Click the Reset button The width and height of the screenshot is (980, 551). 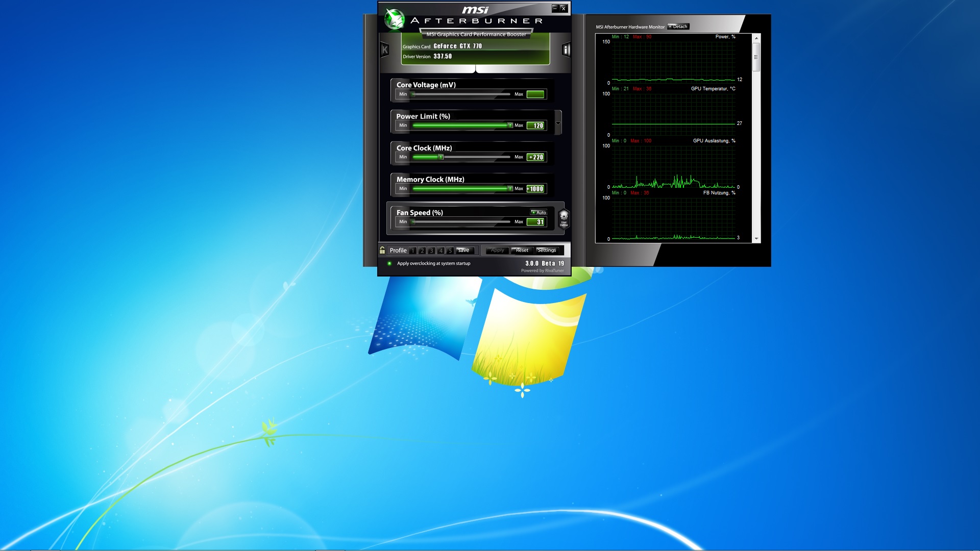pyautogui.click(x=522, y=250)
